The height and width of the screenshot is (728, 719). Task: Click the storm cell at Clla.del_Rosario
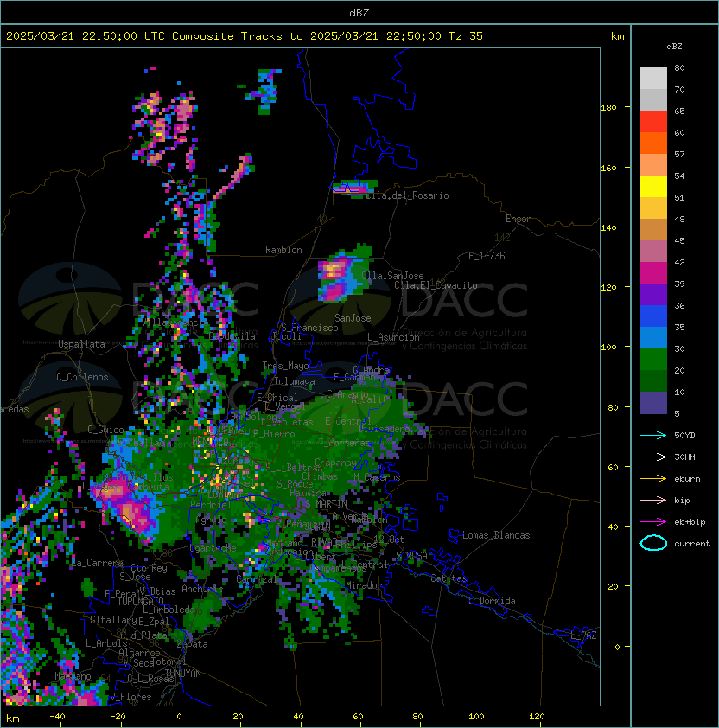(355, 188)
